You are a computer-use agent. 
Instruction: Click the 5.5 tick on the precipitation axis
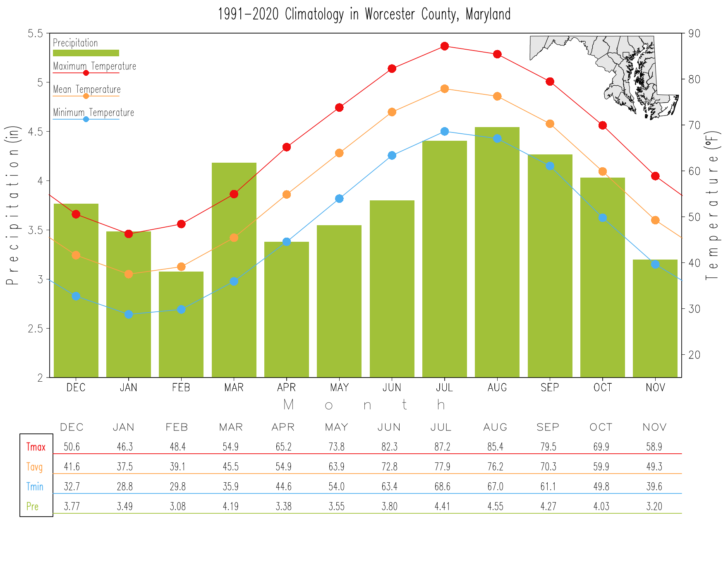click(36, 34)
